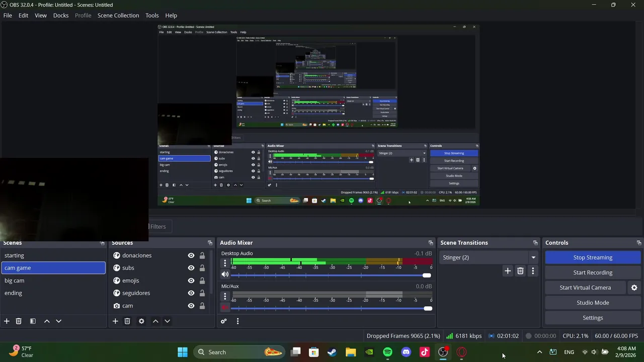Select the 'ending' scene
The image size is (644, 362).
point(53,293)
